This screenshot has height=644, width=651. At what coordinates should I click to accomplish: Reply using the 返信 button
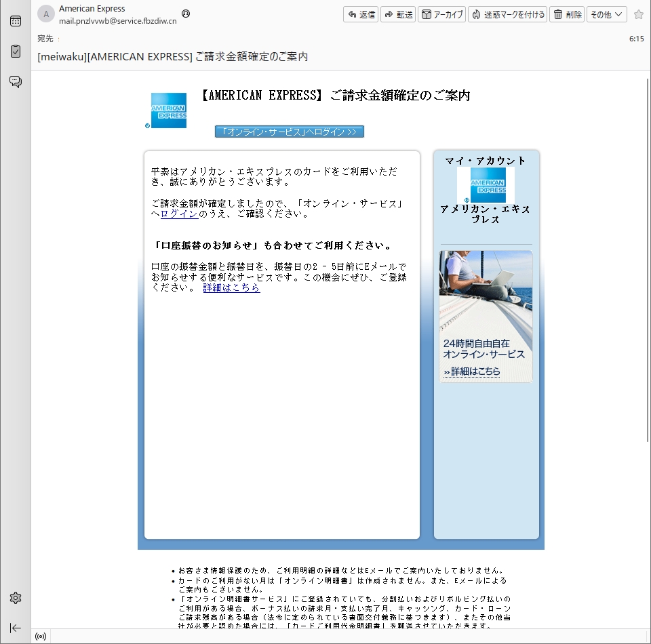(x=361, y=14)
